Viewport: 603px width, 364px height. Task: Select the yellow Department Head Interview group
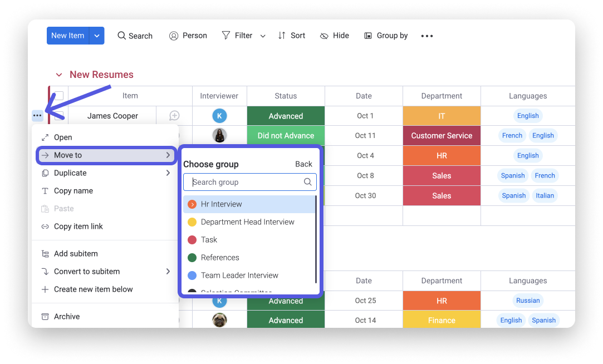pos(247,222)
